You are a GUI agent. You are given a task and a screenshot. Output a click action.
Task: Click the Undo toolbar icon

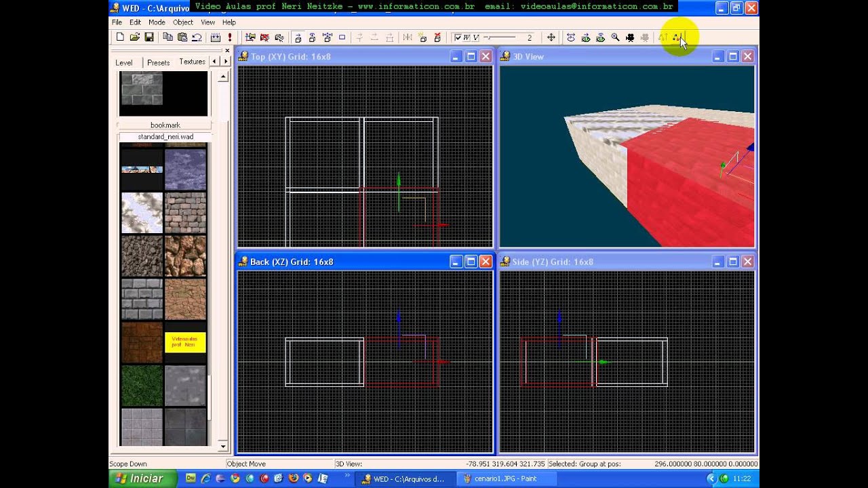pyautogui.click(x=197, y=37)
